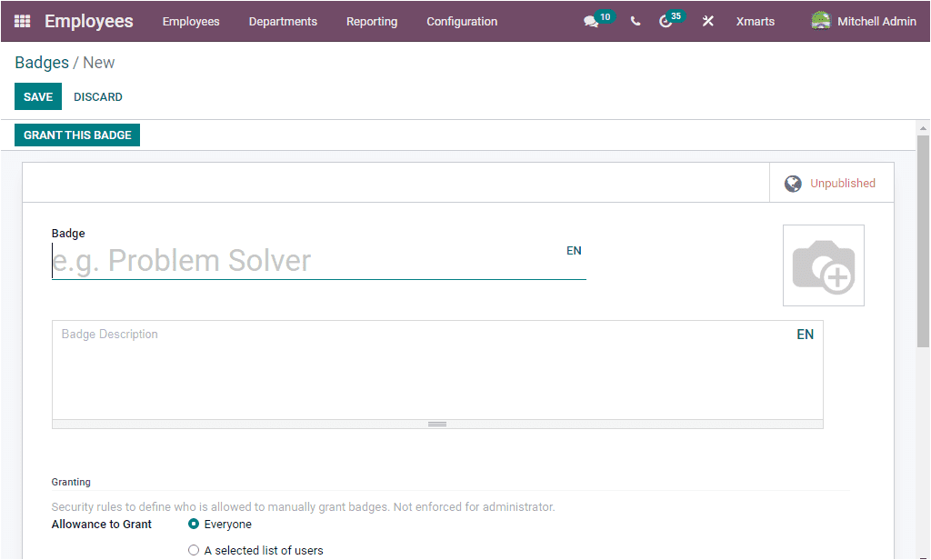This screenshot has height=560, width=931.
Task: Select the Everyone radio option
Action: click(192, 525)
